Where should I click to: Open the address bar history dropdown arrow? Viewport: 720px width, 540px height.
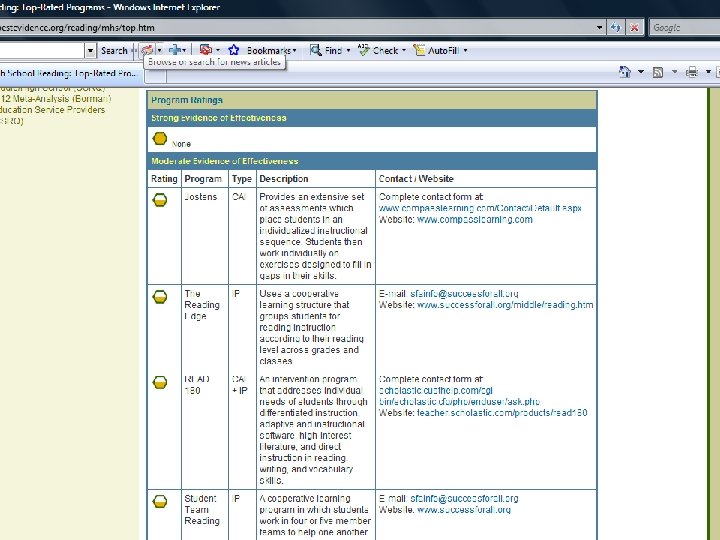pyautogui.click(x=599, y=28)
